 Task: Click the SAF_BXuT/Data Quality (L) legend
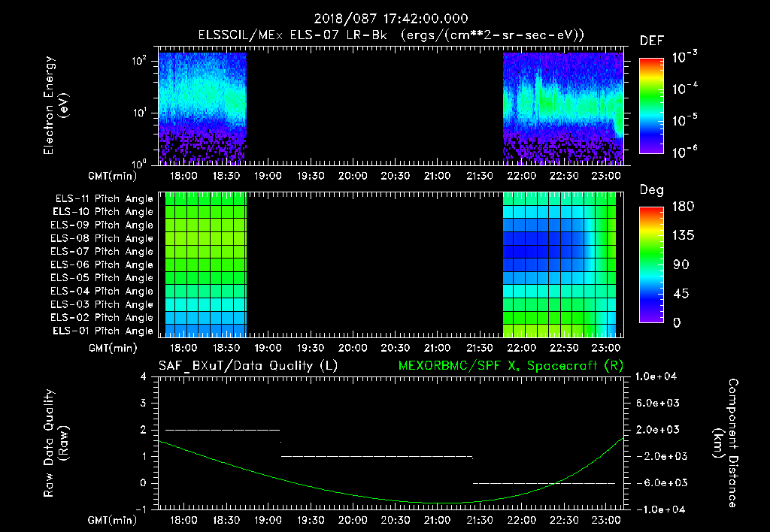click(248, 366)
